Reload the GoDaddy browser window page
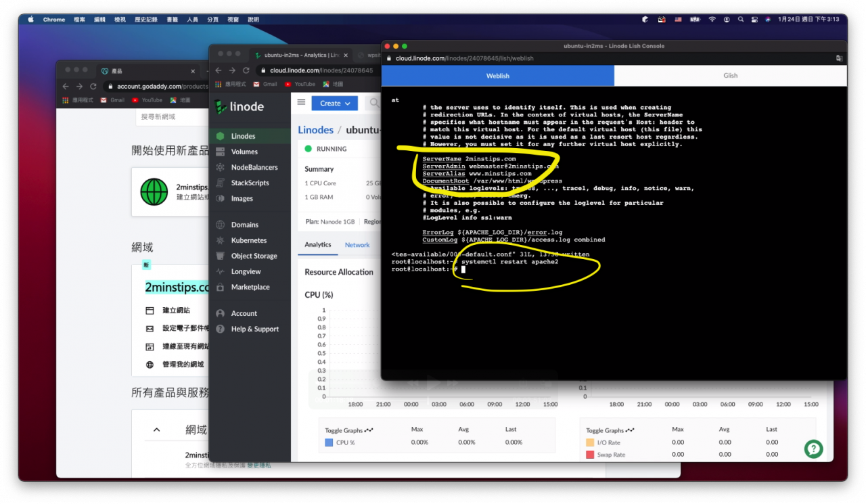866x504 pixels. [93, 87]
